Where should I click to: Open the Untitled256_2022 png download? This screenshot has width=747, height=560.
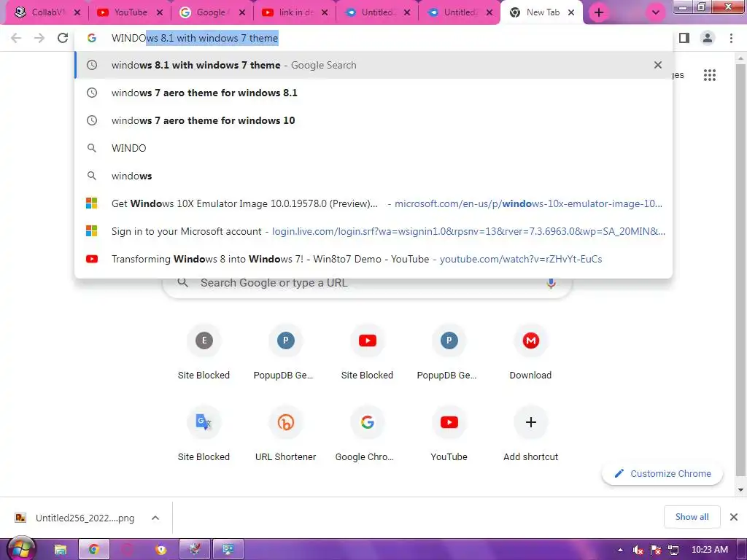[x=75, y=518]
